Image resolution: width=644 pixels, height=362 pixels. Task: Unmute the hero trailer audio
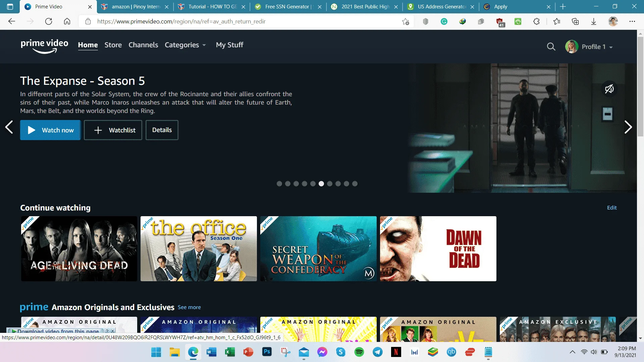pyautogui.click(x=609, y=89)
